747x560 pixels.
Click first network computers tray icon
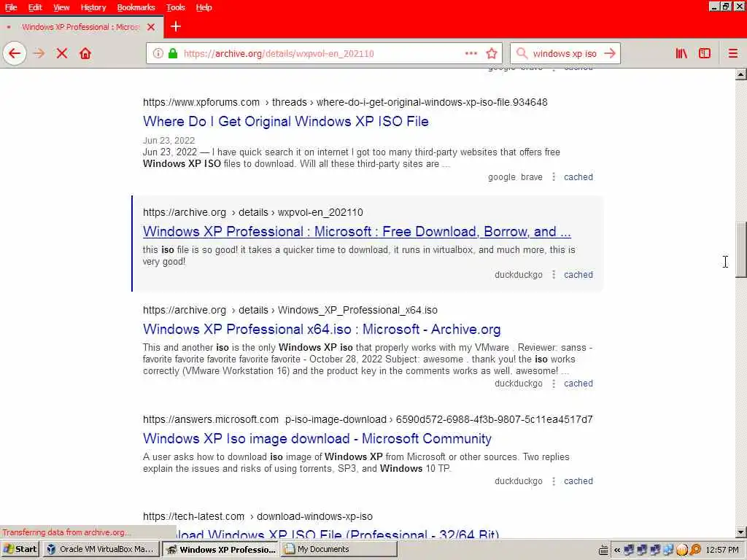(x=629, y=550)
